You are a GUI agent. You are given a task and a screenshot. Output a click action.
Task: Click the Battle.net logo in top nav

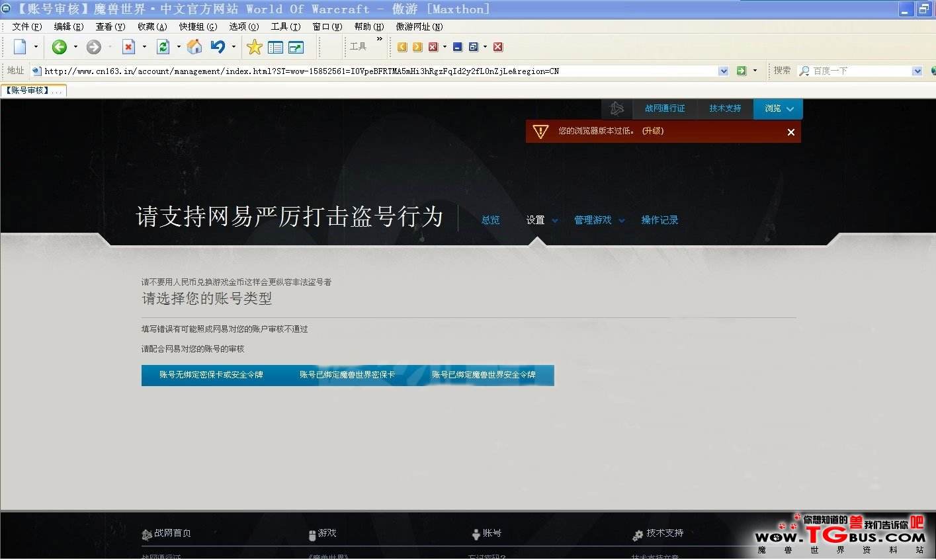point(617,108)
